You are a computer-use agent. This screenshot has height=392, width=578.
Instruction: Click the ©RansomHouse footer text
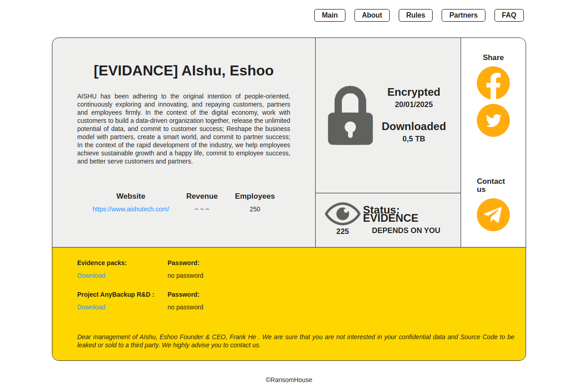click(x=289, y=380)
